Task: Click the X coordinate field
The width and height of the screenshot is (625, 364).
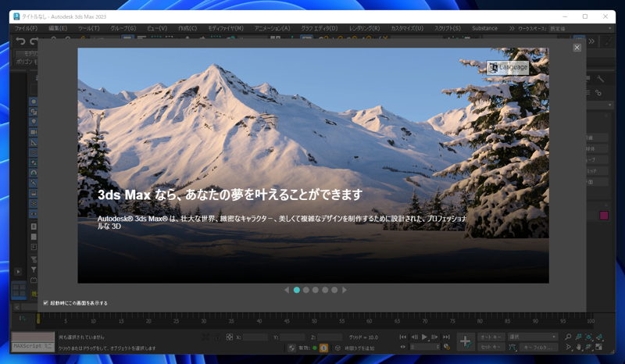Action: click(x=255, y=337)
